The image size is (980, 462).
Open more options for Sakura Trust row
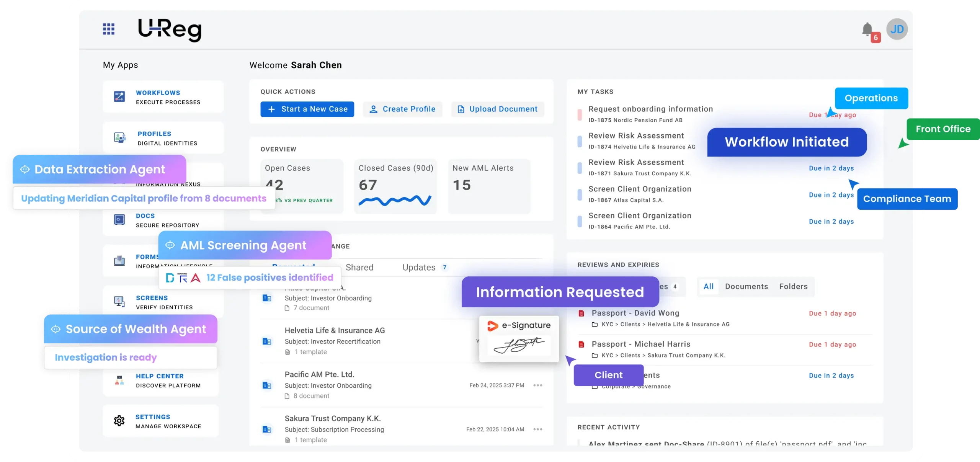coord(537,429)
